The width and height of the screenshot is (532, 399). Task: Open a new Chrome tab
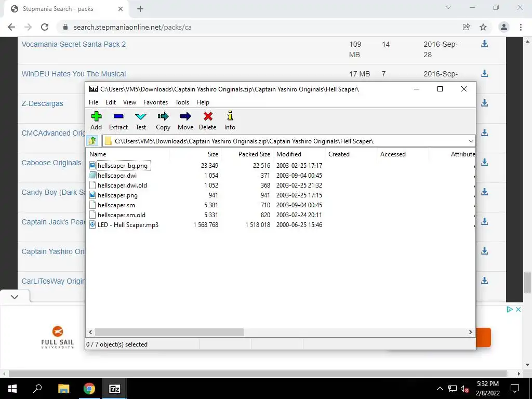point(140,9)
